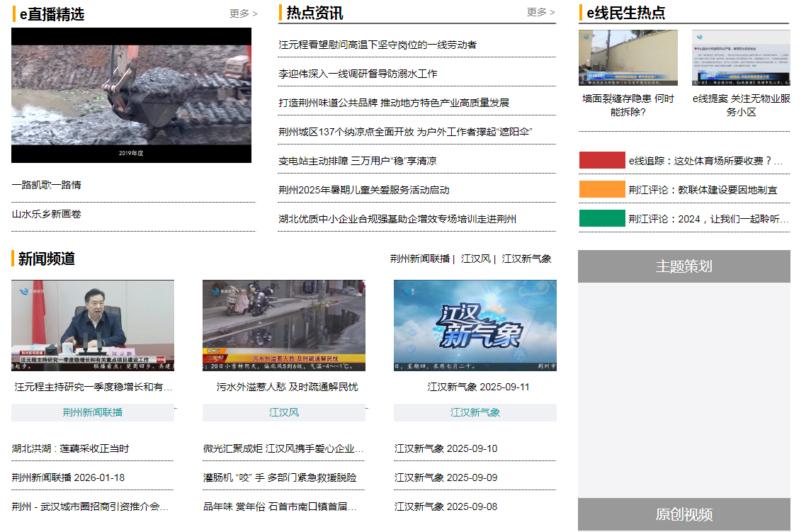Select 江汉新气象 tab in 新闻频道 header
The height and width of the screenshot is (532, 811).
pyautogui.click(x=526, y=259)
